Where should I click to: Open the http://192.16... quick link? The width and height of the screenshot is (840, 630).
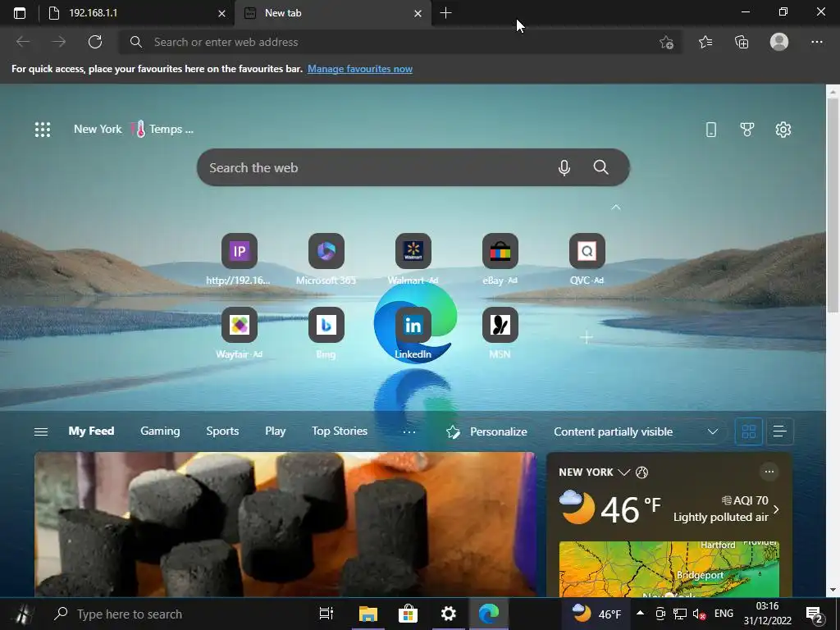click(x=239, y=259)
